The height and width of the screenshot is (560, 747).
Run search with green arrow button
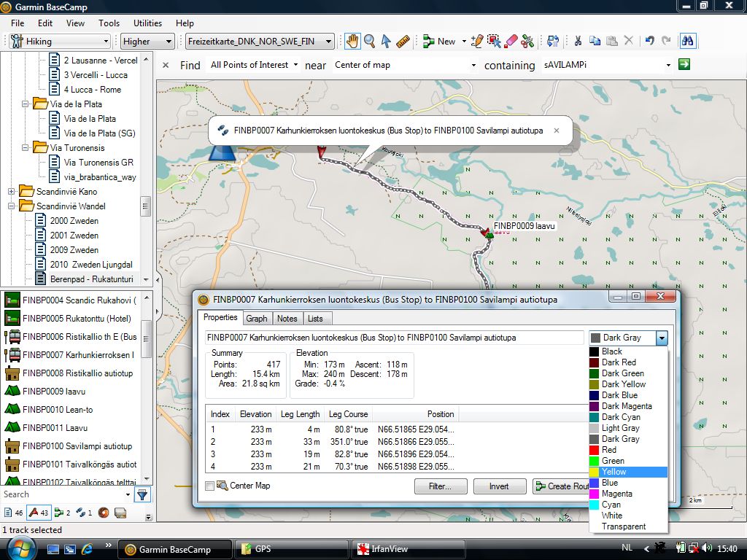coord(684,65)
